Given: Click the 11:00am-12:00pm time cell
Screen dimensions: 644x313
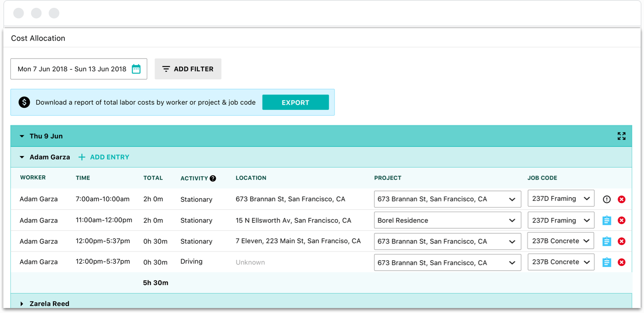Looking at the screenshot, I should point(104,220).
